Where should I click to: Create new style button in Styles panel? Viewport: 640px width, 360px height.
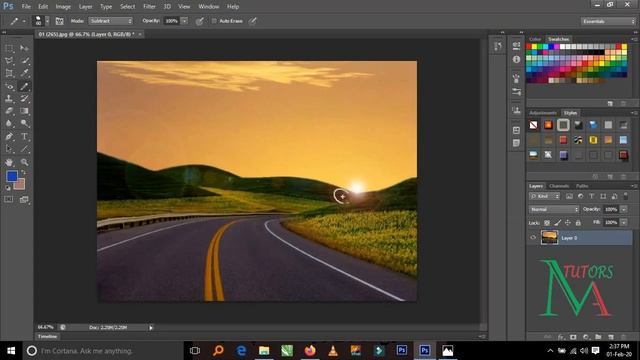pyautogui.click(x=610, y=177)
